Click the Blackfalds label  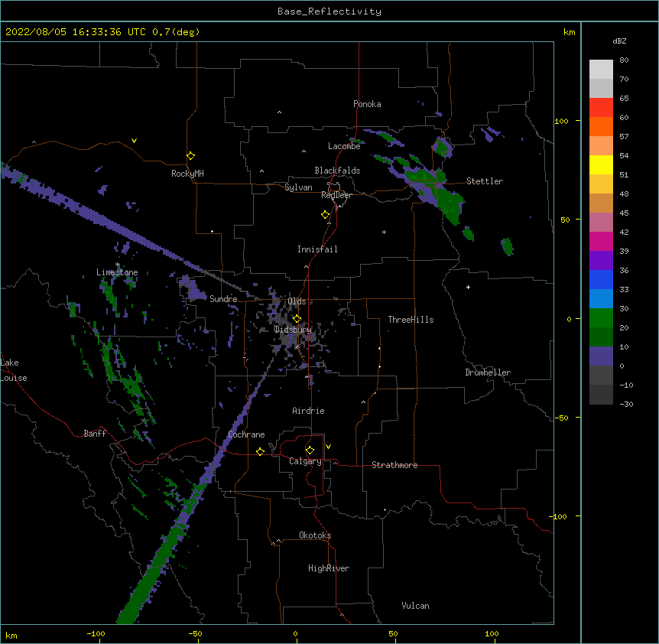(x=337, y=171)
